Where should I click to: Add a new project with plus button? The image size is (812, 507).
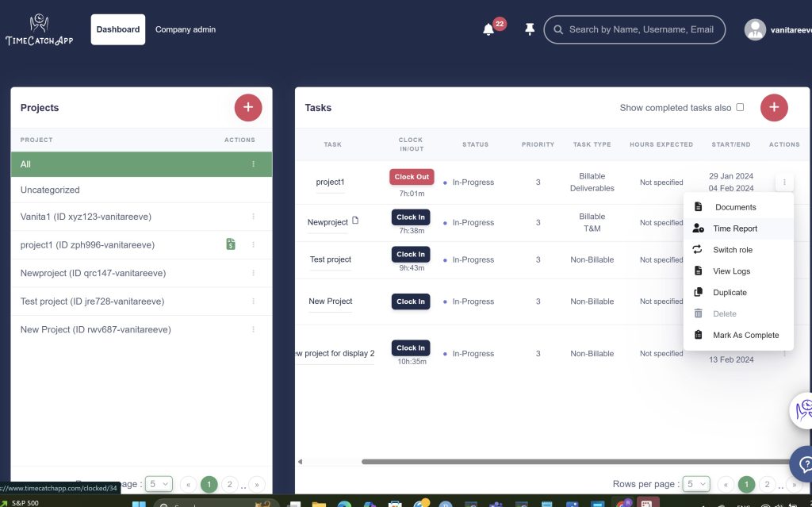pos(248,107)
